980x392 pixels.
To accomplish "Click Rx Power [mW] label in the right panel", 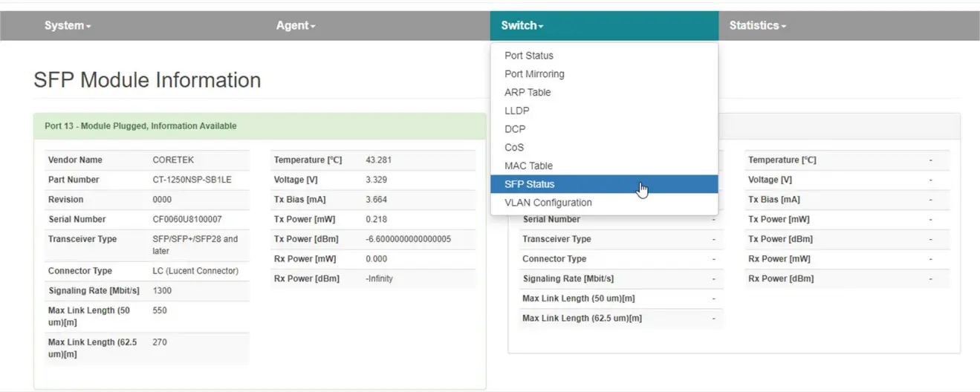I will (779, 259).
